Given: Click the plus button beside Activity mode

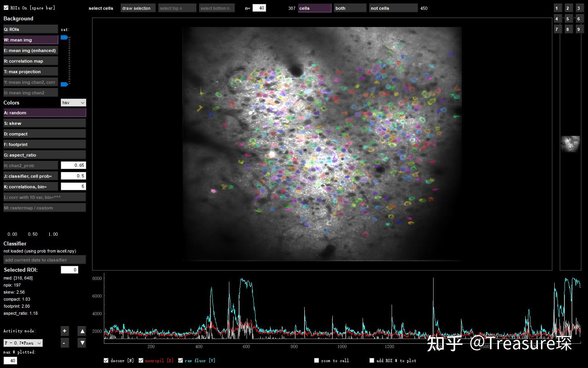Looking at the screenshot, I should (x=65, y=331).
